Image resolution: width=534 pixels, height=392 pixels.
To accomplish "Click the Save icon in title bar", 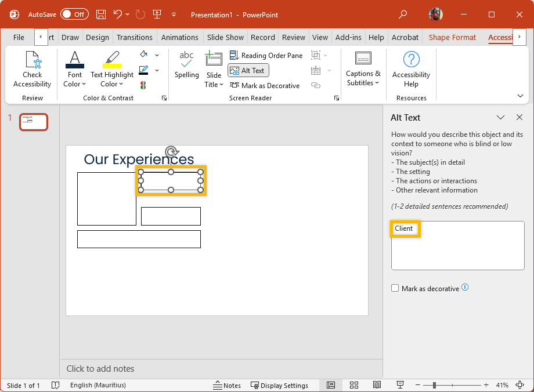I will 101,14.
